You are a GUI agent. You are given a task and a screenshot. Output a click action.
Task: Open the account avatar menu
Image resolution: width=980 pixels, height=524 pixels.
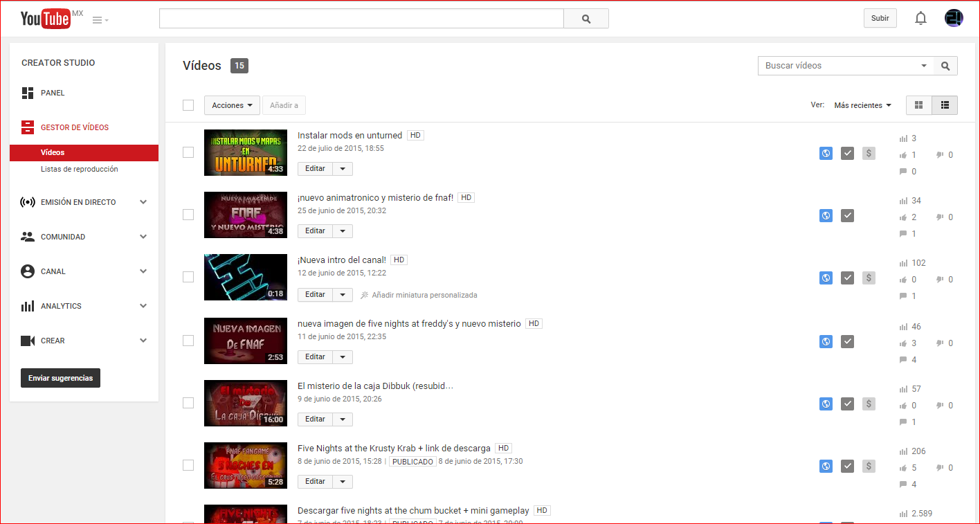tap(954, 18)
